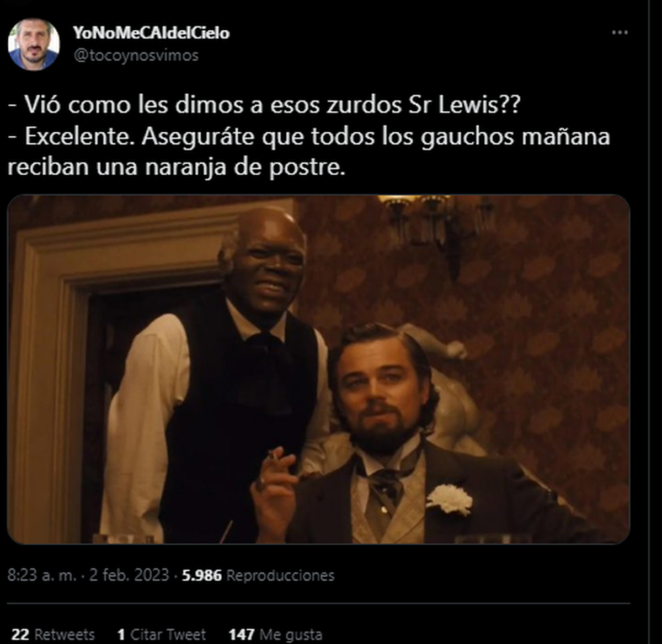Open the author's profile avatar picture

tap(33, 44)
